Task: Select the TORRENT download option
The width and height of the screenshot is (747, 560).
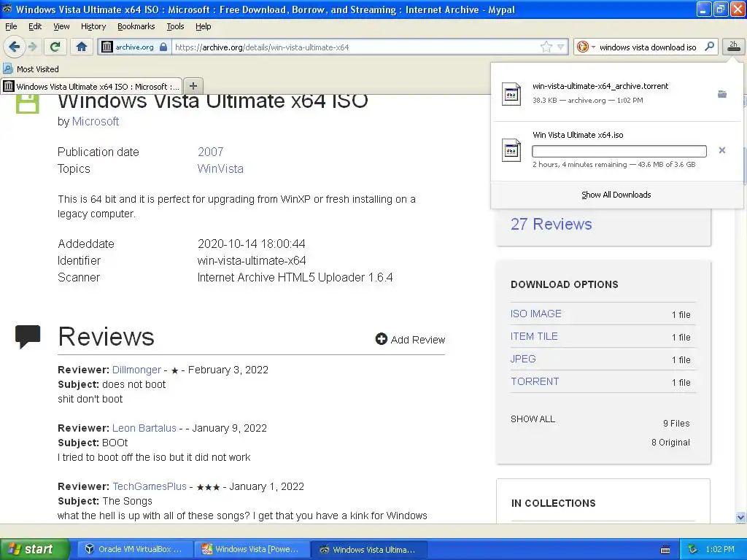Action: pos(535,381)
